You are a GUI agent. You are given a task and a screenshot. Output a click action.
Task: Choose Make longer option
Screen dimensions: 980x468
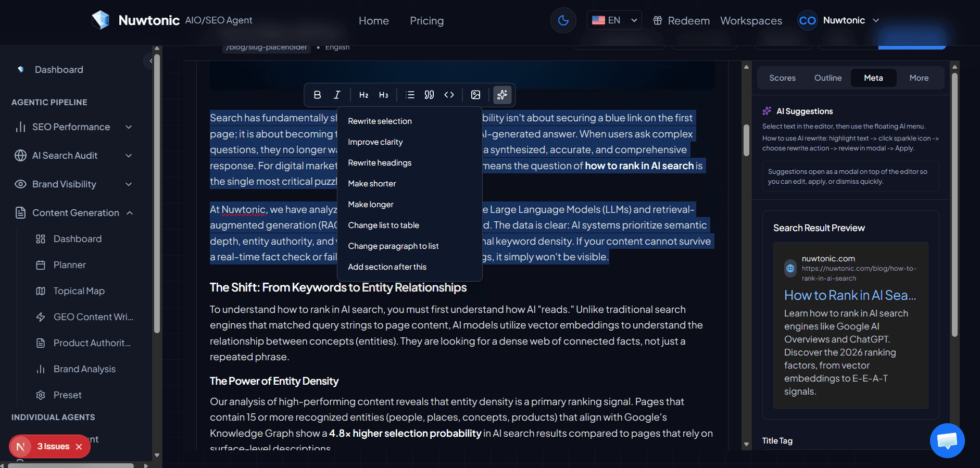(409, 205)
